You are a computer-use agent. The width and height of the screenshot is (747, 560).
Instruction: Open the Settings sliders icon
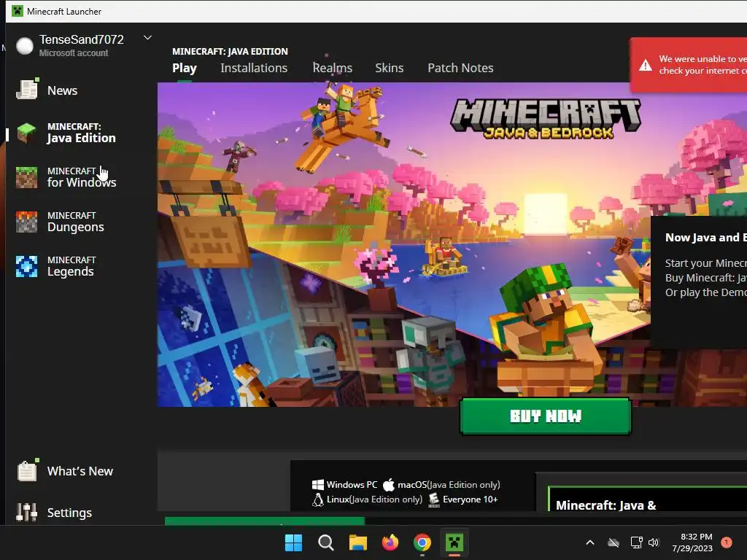26,513
